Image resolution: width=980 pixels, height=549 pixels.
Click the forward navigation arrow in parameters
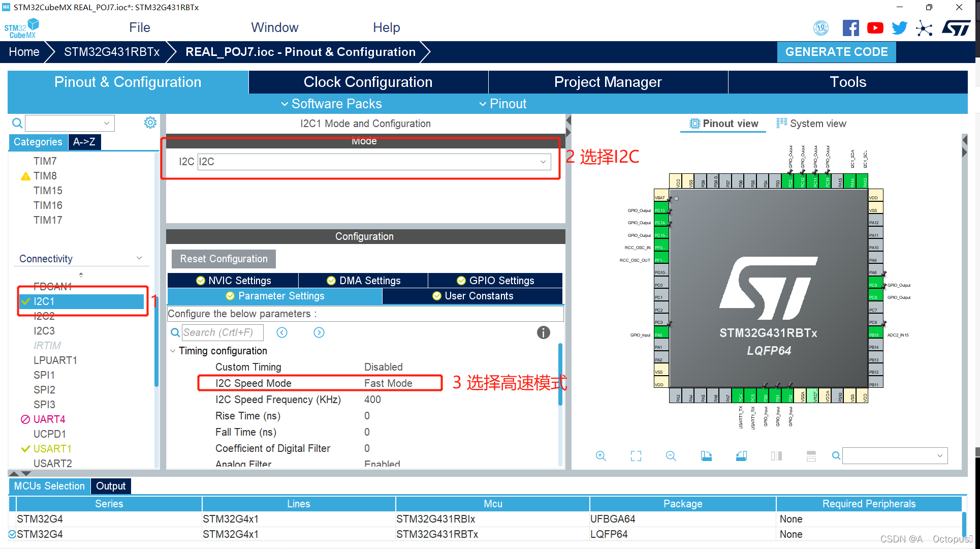coord(319,331)
